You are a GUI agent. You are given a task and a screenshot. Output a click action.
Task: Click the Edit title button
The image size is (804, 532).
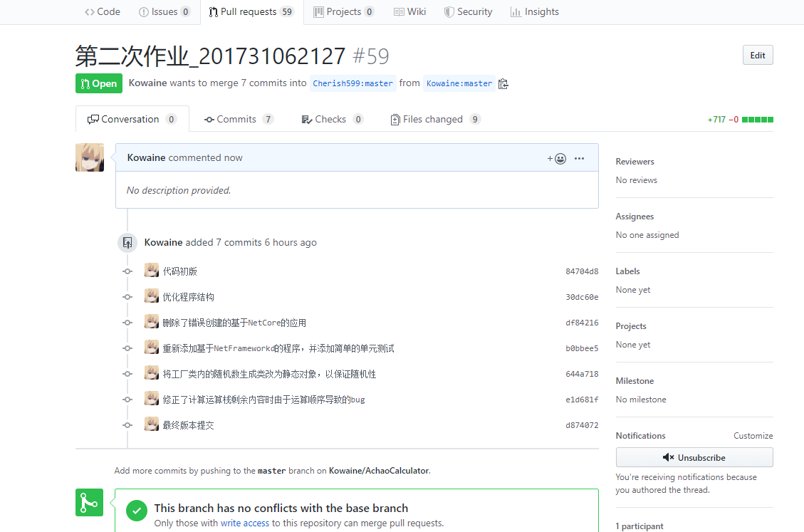757,56
